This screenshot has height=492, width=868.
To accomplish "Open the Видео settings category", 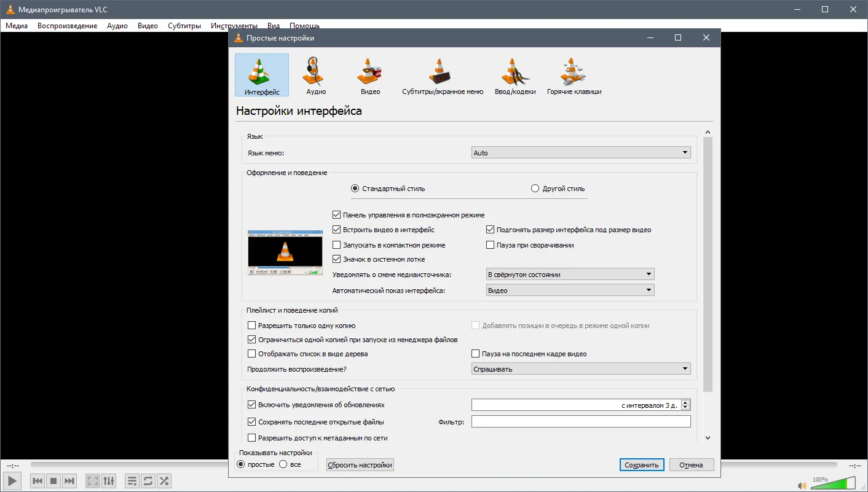I will (370, 76).
